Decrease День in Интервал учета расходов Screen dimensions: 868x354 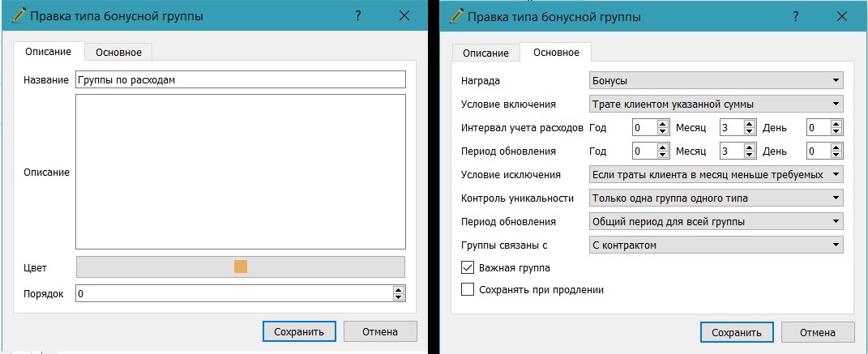pyautogui.click(x=836, y=132)
